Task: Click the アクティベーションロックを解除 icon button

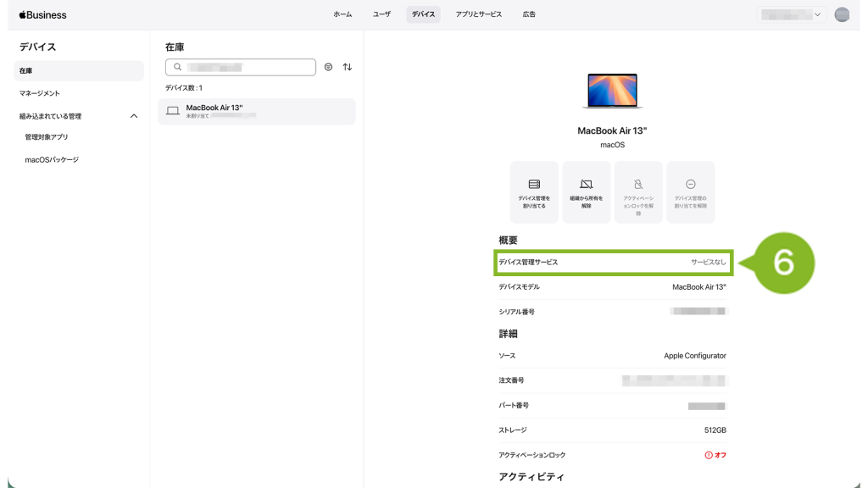Action: pos(638,192)
